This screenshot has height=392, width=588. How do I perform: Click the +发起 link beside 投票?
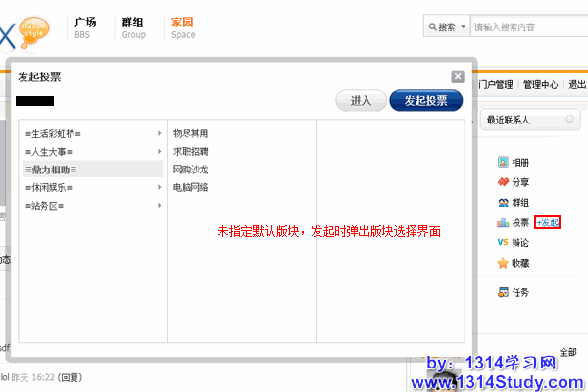coord(548,222)
